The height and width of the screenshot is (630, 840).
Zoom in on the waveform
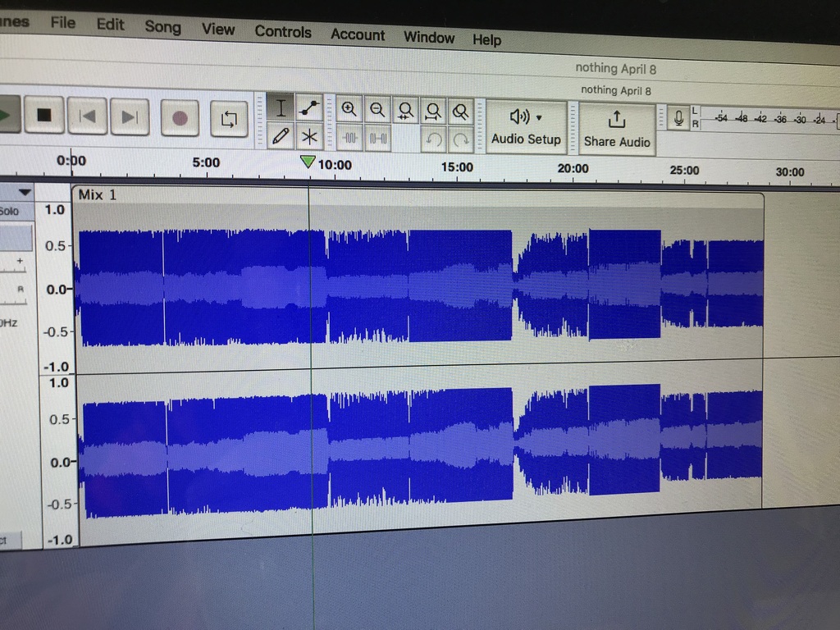click(x=349, y=110)
